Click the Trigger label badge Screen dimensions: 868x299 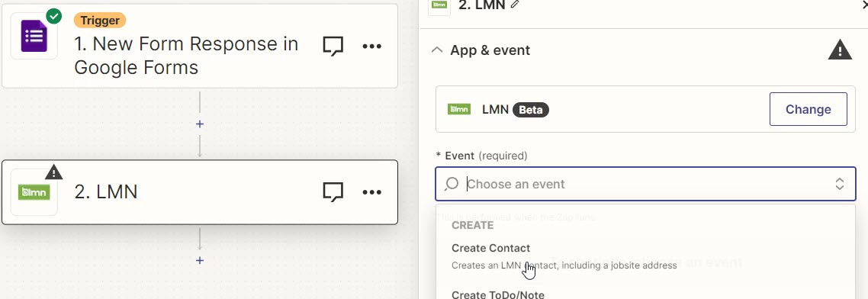[x=100, y=21]
